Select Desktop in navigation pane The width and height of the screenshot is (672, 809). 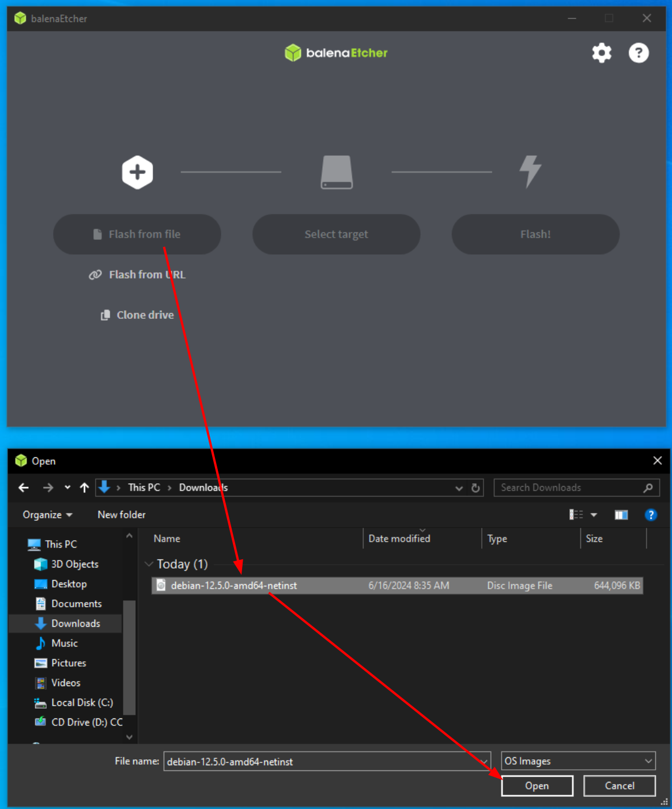point(69,584)
